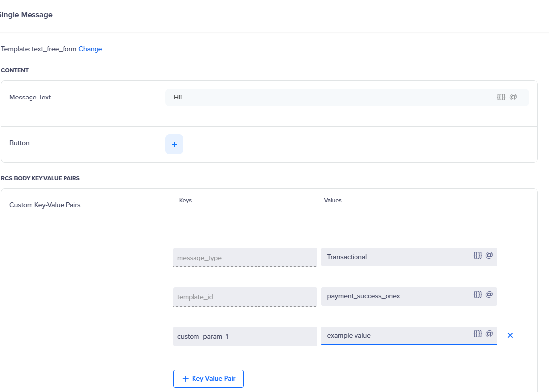549x392 pixels.
Task: Click the @ icon in payment_success_onex row
Action: click(x=489, y=294)
